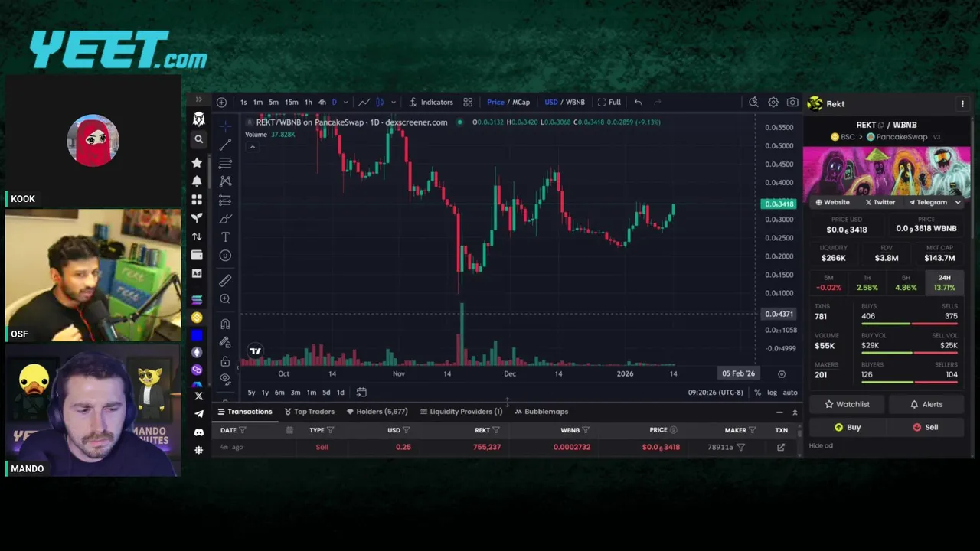Open USD column filter in transactions
The width and height of the screenshot is (980, 551).
[x=406, y=430]
